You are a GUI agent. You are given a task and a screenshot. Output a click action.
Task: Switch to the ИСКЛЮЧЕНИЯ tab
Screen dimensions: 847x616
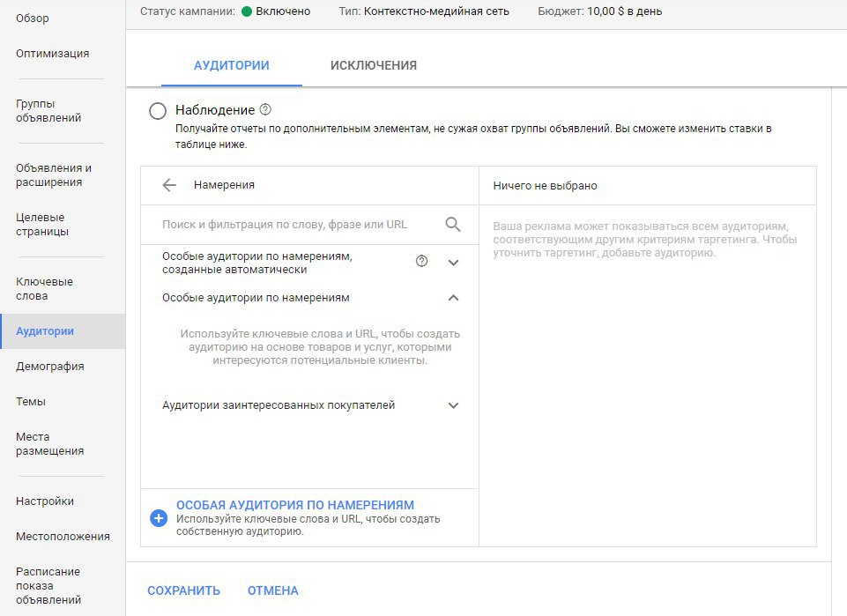coord(374,65)
